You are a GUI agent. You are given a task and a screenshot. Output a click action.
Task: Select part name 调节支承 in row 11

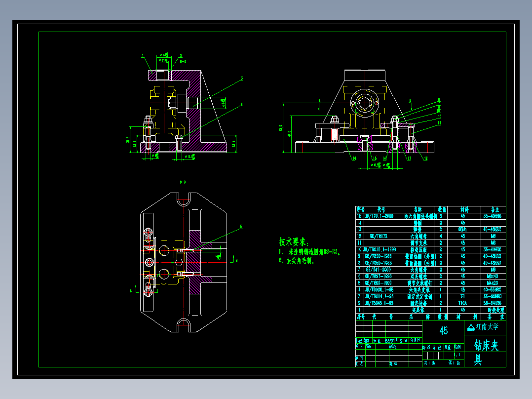(418, 243)
